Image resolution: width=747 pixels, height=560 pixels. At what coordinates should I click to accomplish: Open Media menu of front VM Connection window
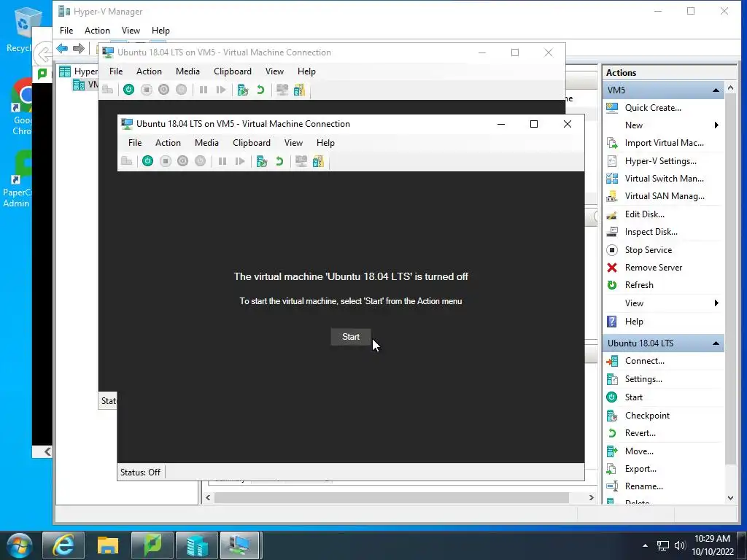(206, 143)
